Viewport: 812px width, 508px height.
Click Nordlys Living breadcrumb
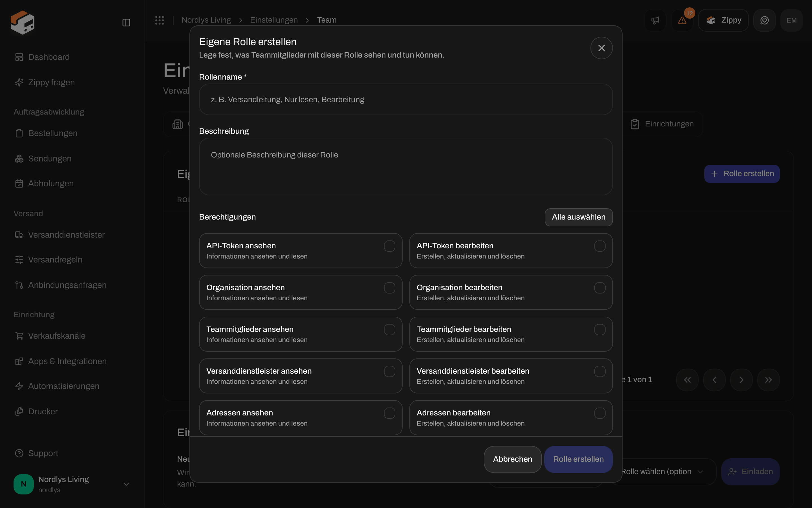[x=206, y=20]
